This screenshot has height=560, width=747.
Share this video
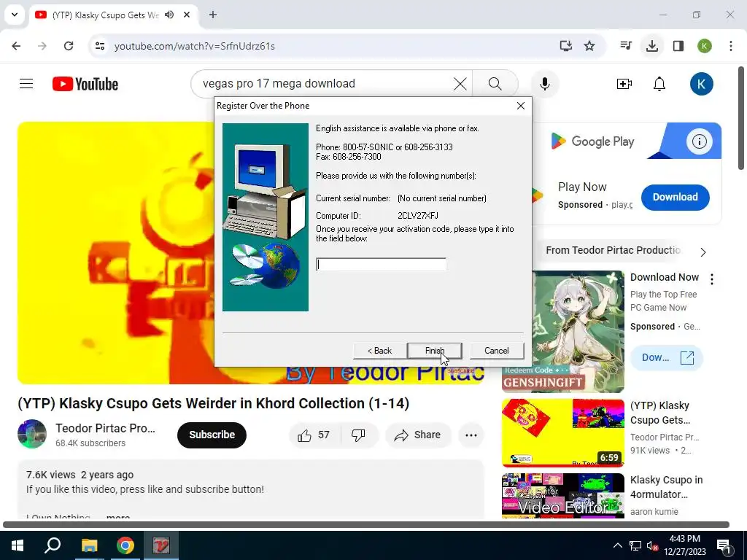click(x=418, y=435)
